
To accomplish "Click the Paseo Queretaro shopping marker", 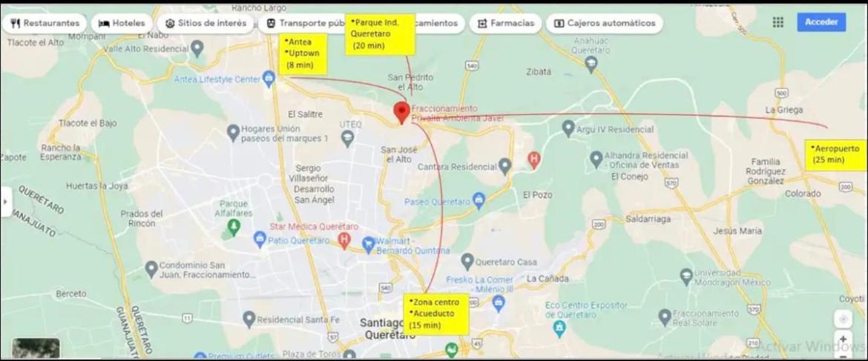I will pyautogui.click(x=480, y=201).
